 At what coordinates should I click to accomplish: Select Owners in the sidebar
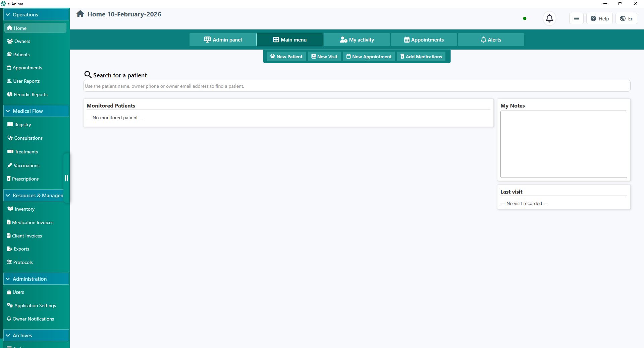coord(22,41)
